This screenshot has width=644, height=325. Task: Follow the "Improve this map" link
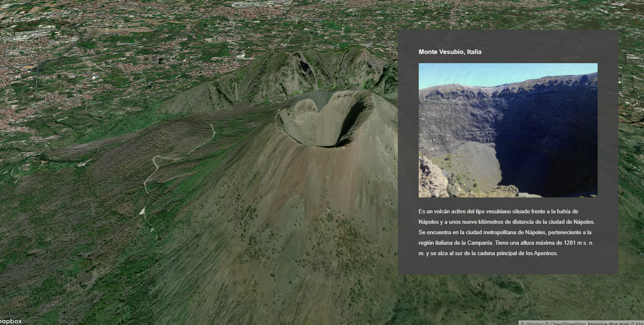point(608,323)
